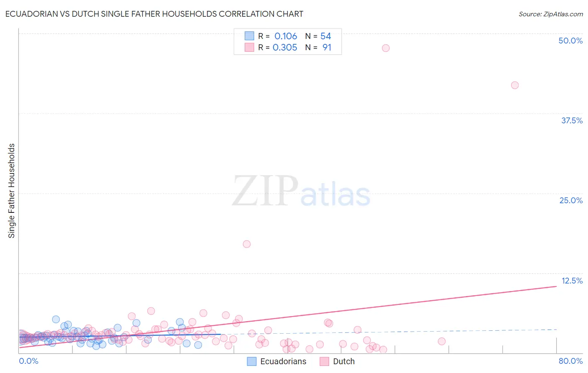Click the highest pink outlier point near 50%

tap(386, 48)
